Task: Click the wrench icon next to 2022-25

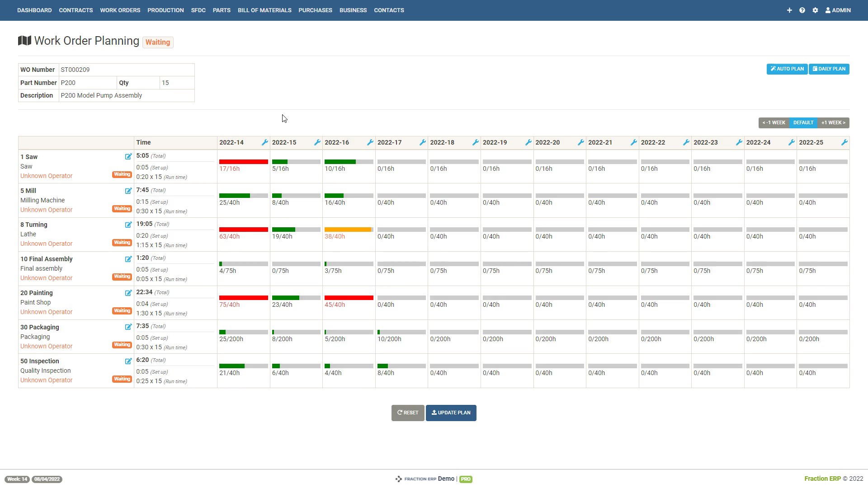Action: [x=844, y=142]
